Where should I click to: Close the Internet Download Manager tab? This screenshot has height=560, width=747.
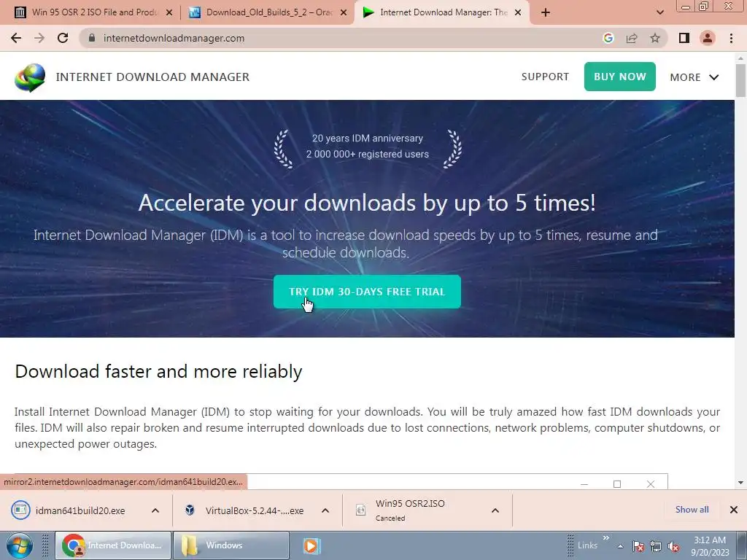click(519, 13)
